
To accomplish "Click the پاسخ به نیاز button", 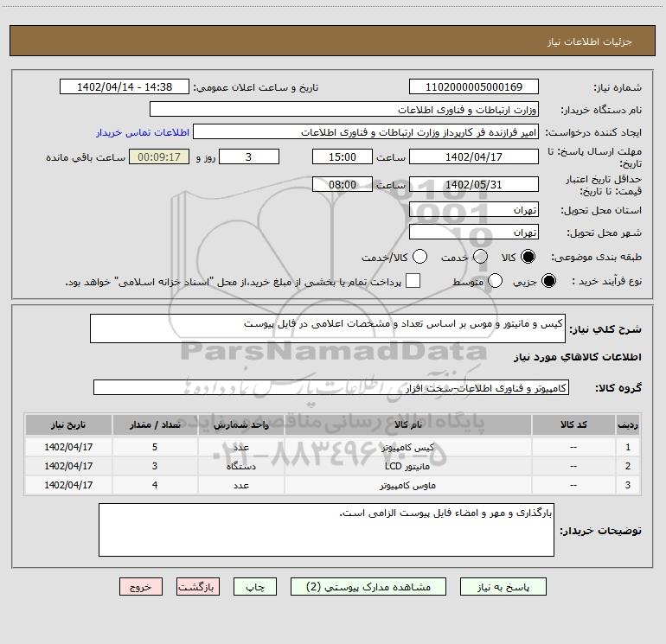I will pos(503,587).
